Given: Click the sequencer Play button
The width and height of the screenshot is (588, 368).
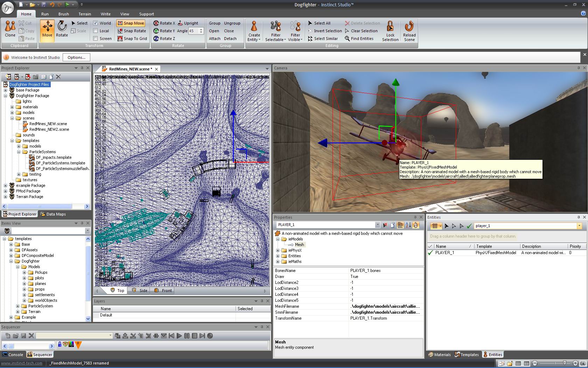Looking at the screenshot, I should coord(179,336).
